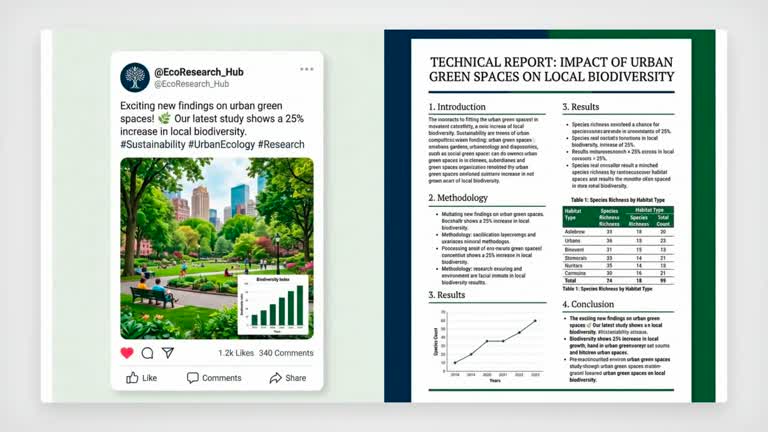Click the #UrbanEcology hashtag
The height and width of the screenshot is (432, 768).
click(x=221, y=144)
